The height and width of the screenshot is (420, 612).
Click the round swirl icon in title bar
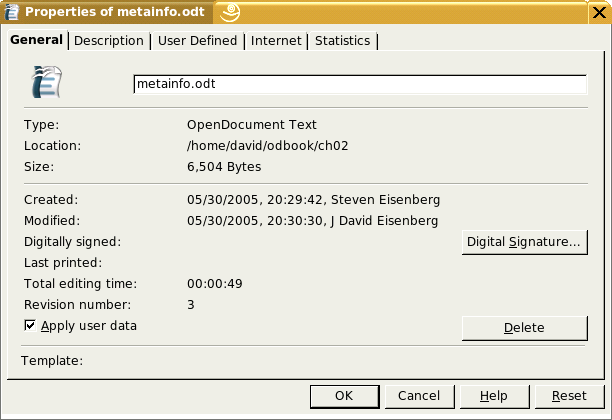point(230,12)
